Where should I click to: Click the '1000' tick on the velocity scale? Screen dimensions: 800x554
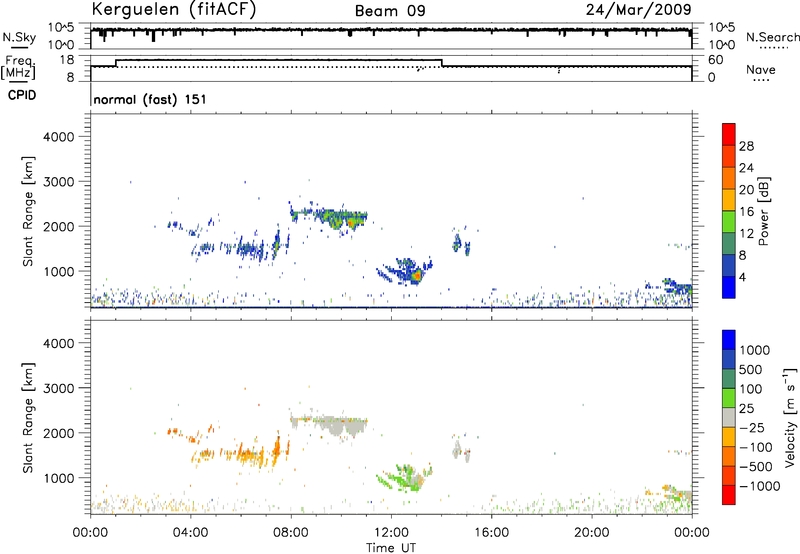point(755,350)
